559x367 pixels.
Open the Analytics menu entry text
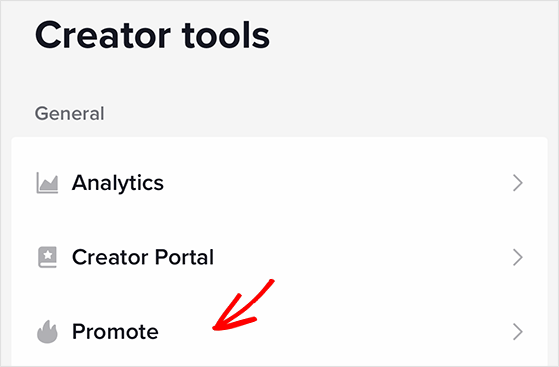pos(118,183)
